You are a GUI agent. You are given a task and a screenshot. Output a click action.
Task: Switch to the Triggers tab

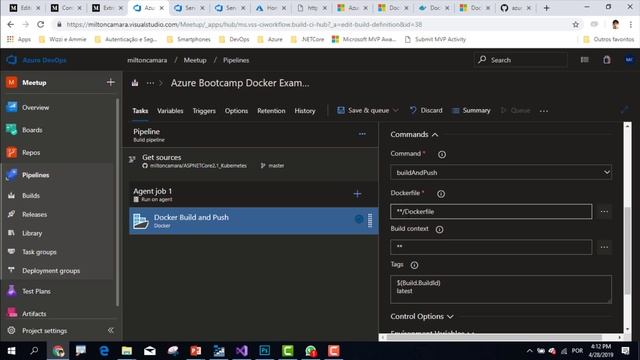point(204,111)
